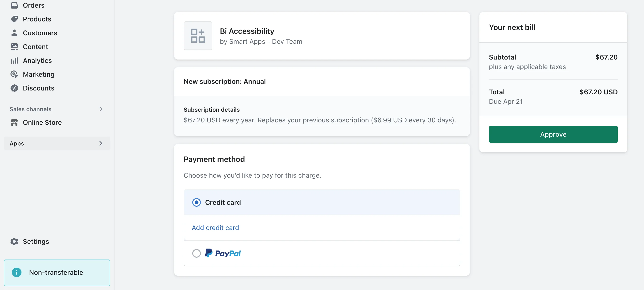Viewport: 644px width, 290px height.
Task: Select the Analytics bar chart icon
Action: pos(15,60)
